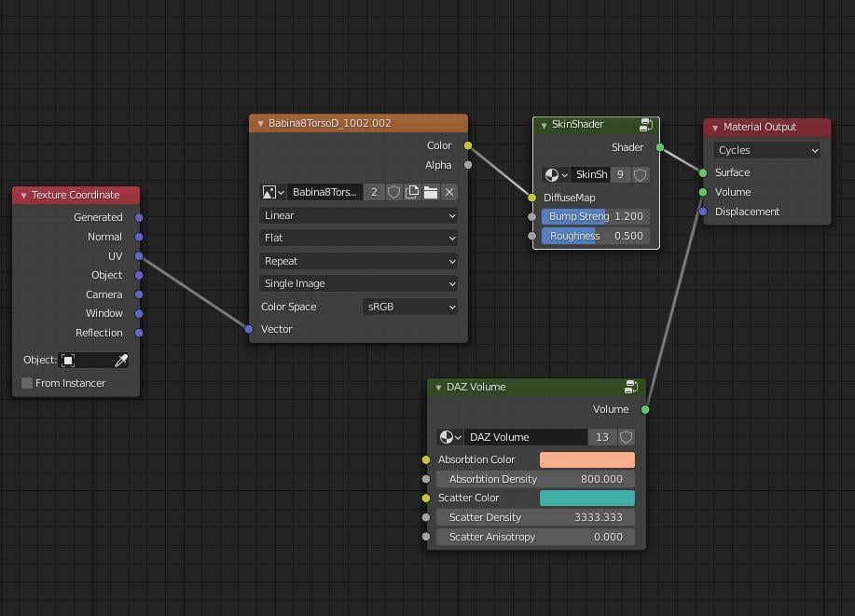
Task: Enable the From Instancer checkbox
Action: pos(27,383)
